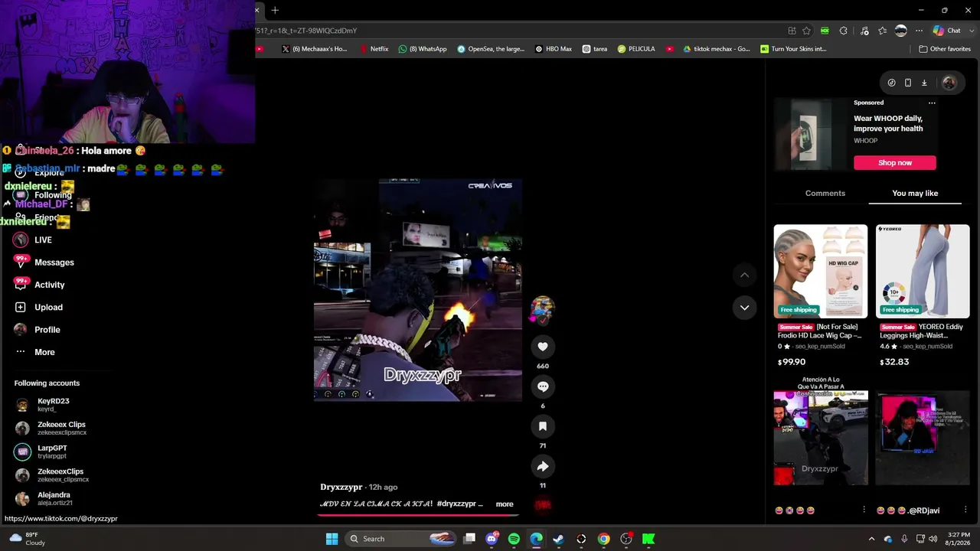980x551 pixels.
Task: Open Messages in the TikTok sidebar
Action: [44, 262]
